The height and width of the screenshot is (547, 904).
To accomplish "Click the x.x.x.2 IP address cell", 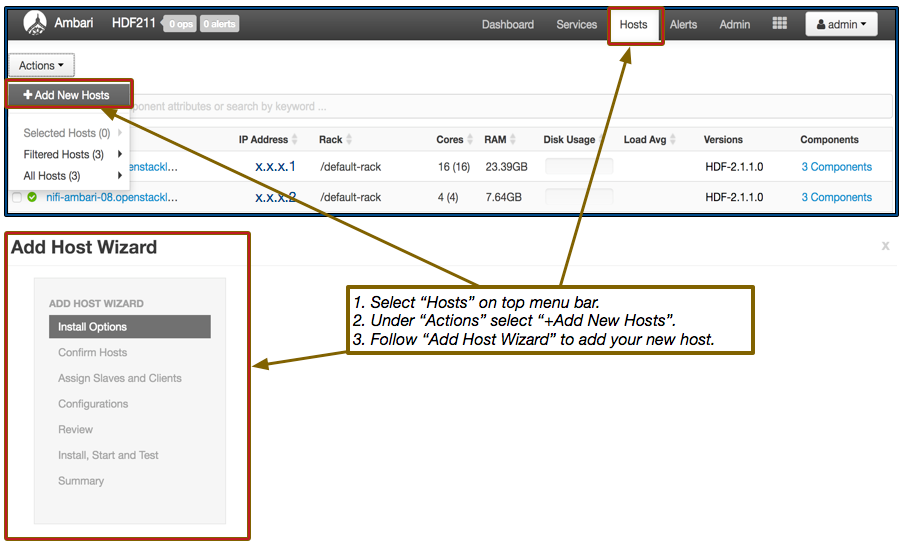I will [x=275, y=197].
